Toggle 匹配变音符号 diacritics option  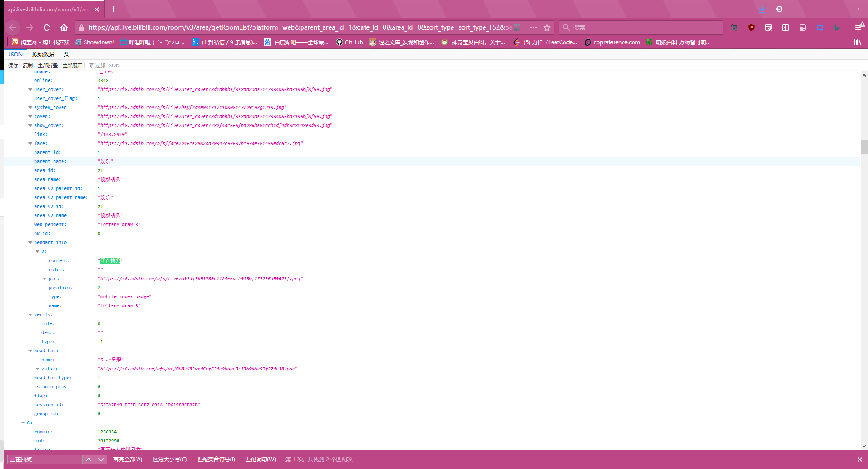pos(216,460)
